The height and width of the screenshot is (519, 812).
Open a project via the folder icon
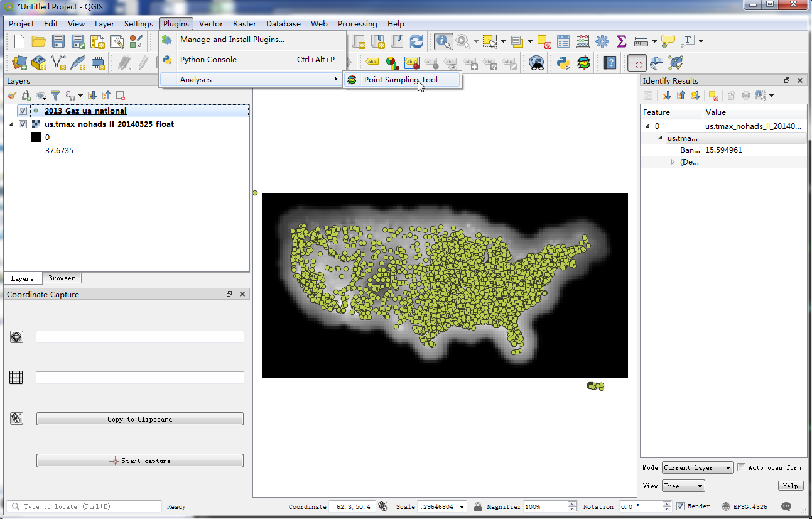[x=39, y=41]
